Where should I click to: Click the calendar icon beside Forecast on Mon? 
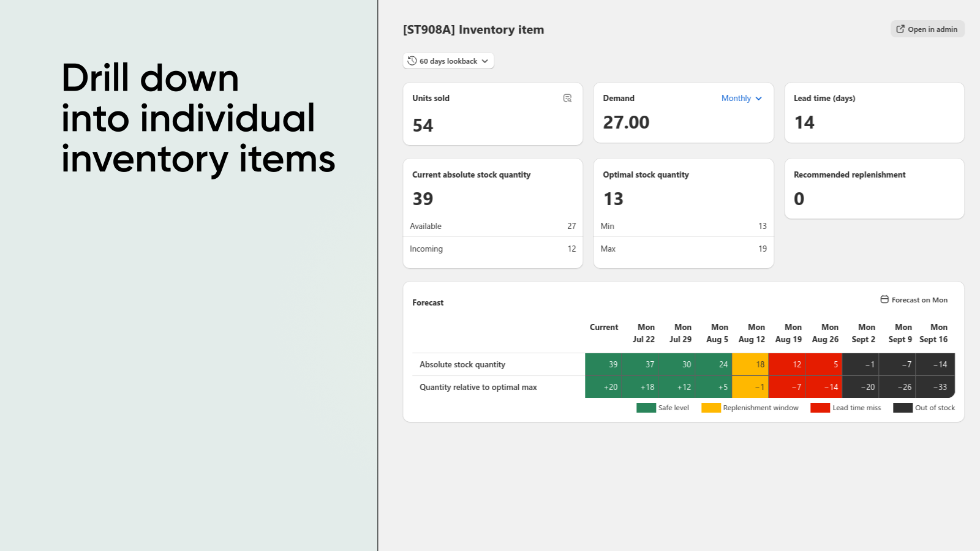tap(884, 299)
